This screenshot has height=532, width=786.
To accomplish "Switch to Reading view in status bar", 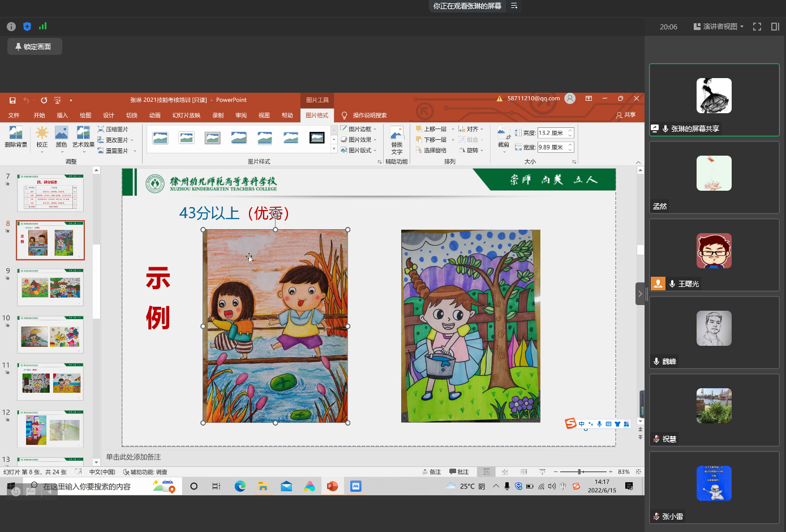I will (x=523, y=471).
